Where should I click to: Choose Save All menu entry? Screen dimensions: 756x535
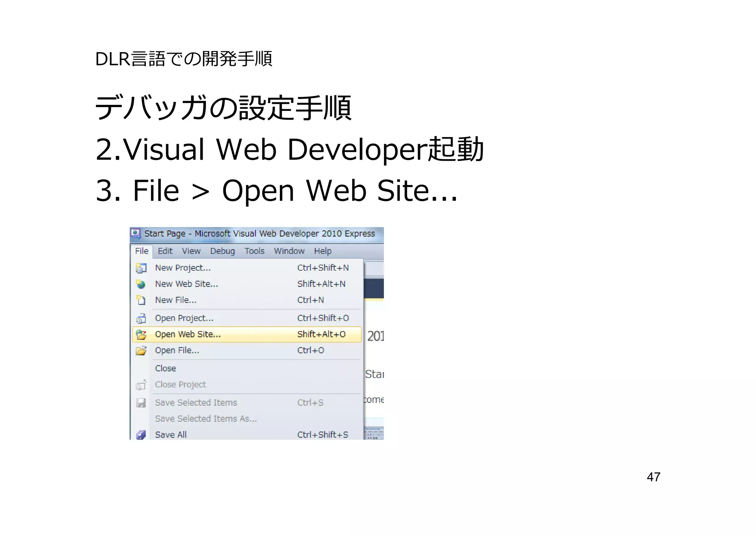tap(247, 435)
